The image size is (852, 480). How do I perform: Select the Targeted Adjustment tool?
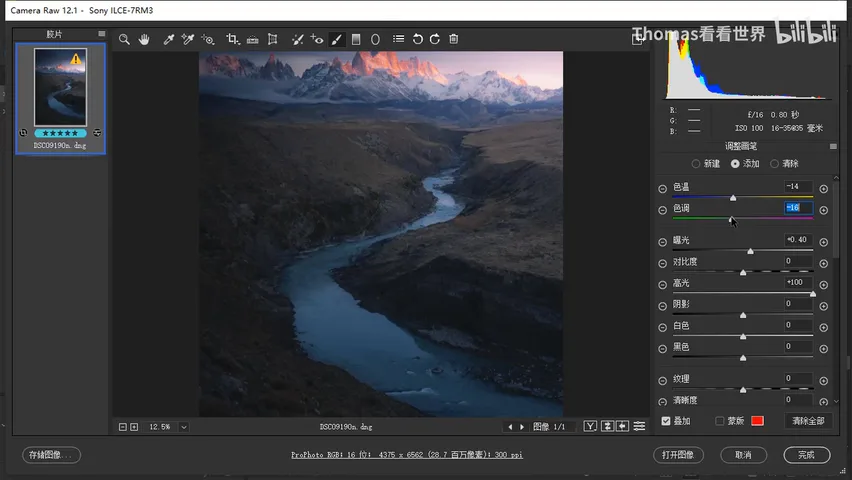coord(208,39)
